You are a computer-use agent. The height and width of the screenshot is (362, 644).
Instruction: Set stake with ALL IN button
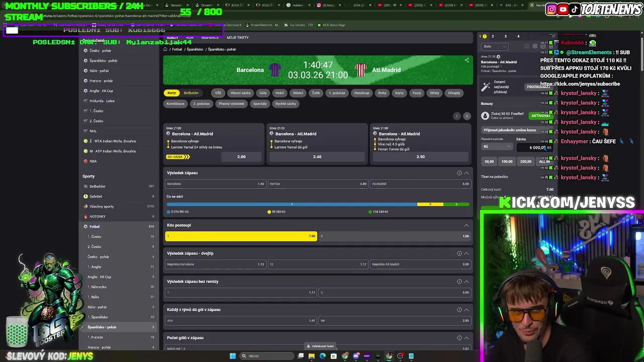click(x=544, y=161)
